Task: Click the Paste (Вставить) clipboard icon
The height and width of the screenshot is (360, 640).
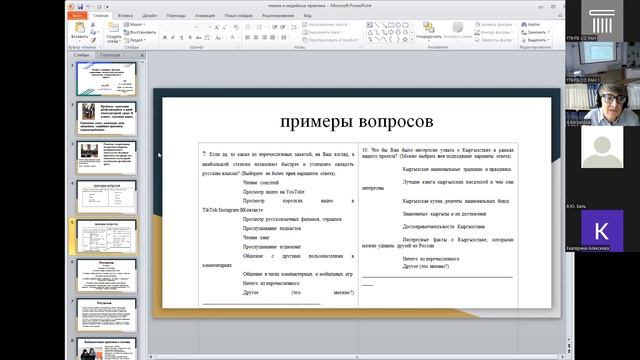Action: tap(80, 27)
